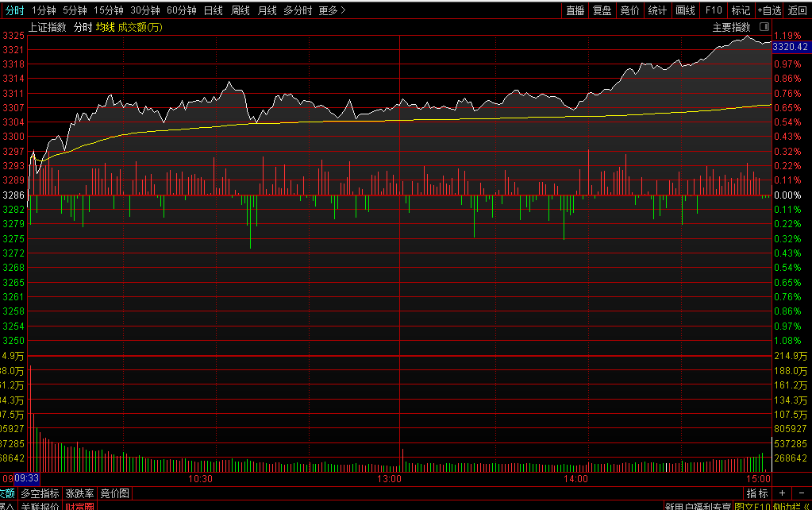Toggle the 均线 average line display

point(105,27)
